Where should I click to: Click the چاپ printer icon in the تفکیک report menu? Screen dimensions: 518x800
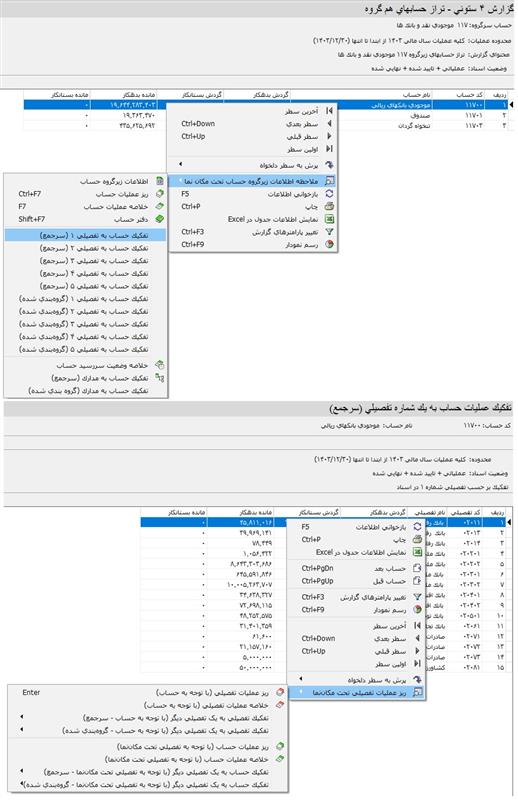(x=417, y=539)
